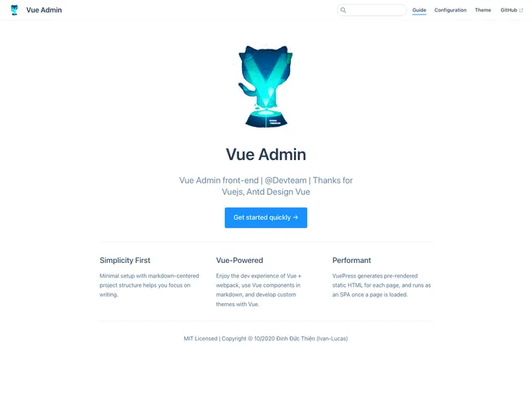Screen dimensions: 532x396
Task: Open the Theme nav item
Action: 483,10
